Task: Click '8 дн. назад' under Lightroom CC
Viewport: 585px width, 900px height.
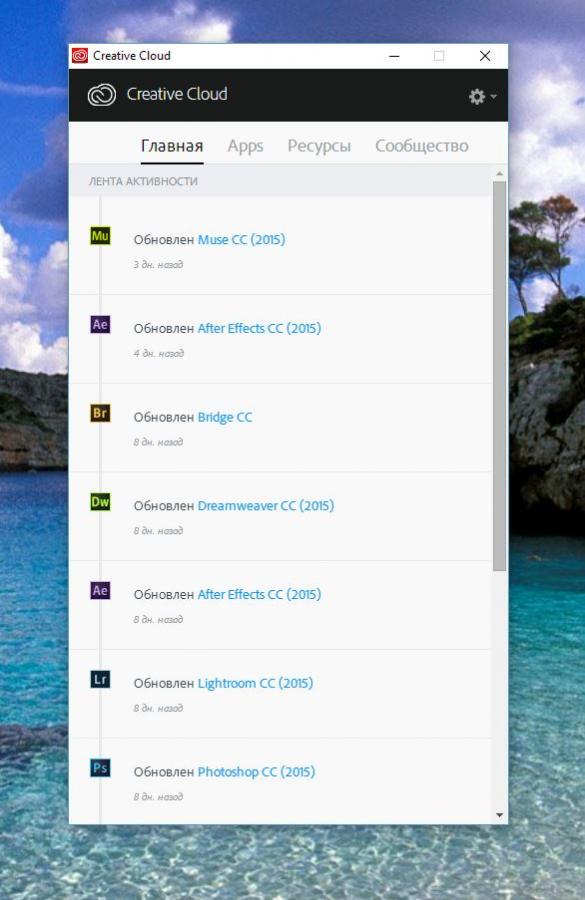Action: [x=158, y=708]
